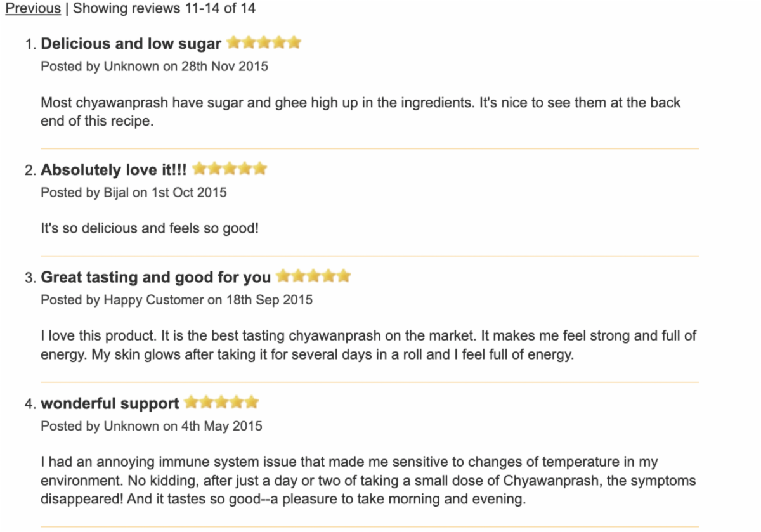This screenshot has width=761, height=532.
Task: Click "Posted by Bijal on 1st Oct 2015"
Action: coord(133,192)
